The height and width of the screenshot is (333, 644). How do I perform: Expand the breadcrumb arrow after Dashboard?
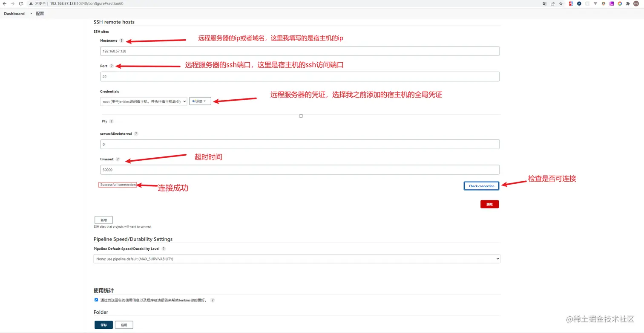click(x=30, y=14)
